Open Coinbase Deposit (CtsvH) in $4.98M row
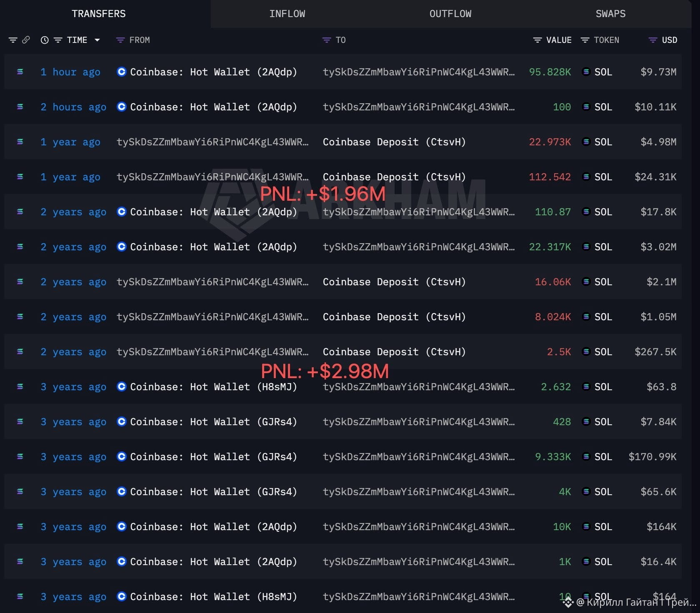700x613 pixels. pos(394,142)
